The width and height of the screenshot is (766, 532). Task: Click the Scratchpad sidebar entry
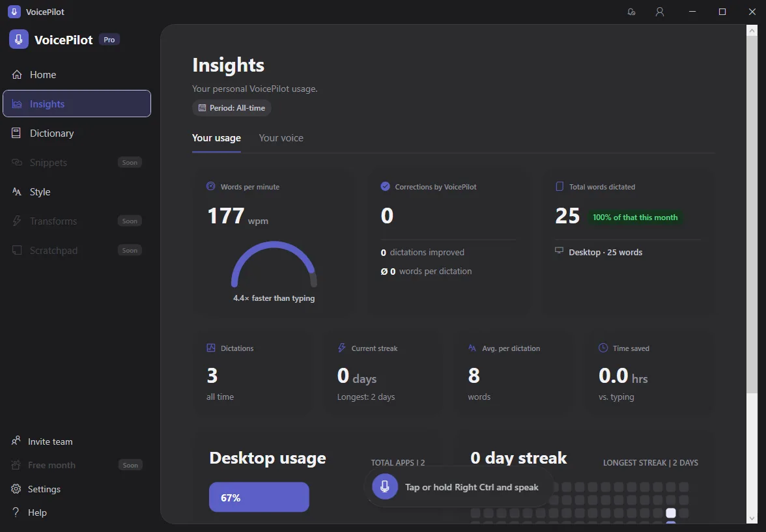[77, 250]
